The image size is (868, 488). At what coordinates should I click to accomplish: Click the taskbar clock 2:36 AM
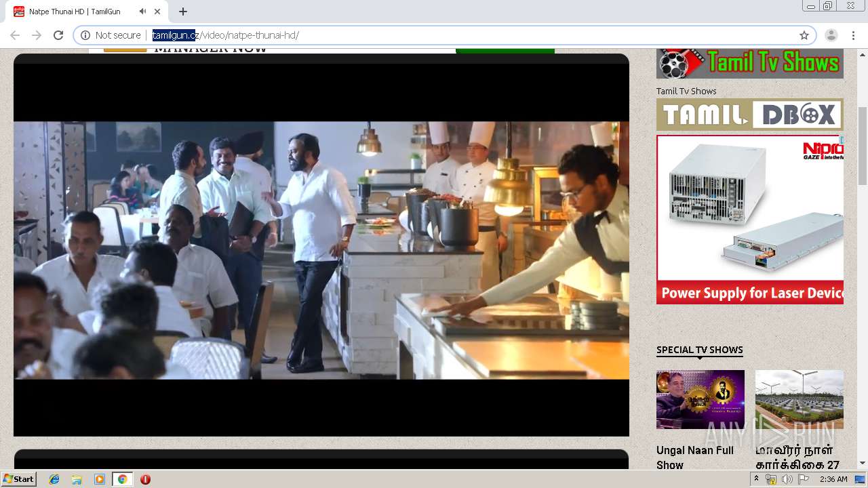pos(833,479)
